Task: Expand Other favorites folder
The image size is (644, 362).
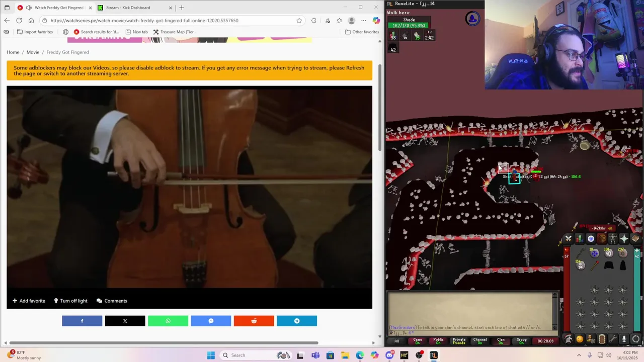Action: point(362,32)
